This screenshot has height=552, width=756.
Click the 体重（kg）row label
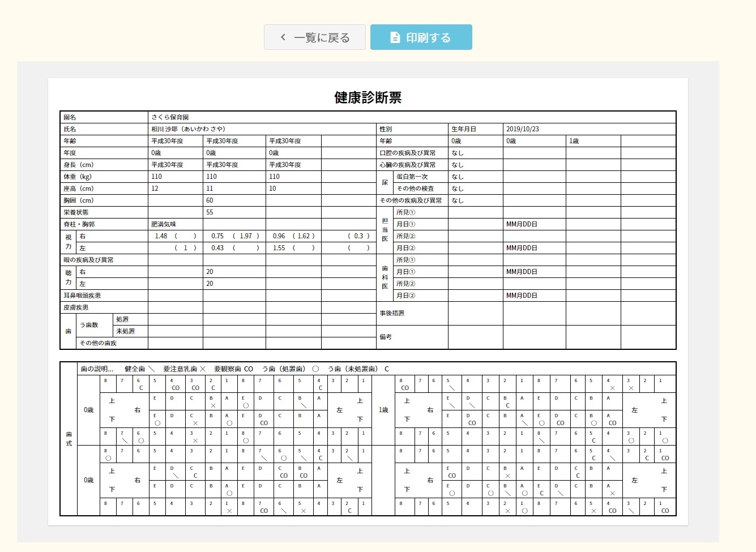(x=77, y=177)
